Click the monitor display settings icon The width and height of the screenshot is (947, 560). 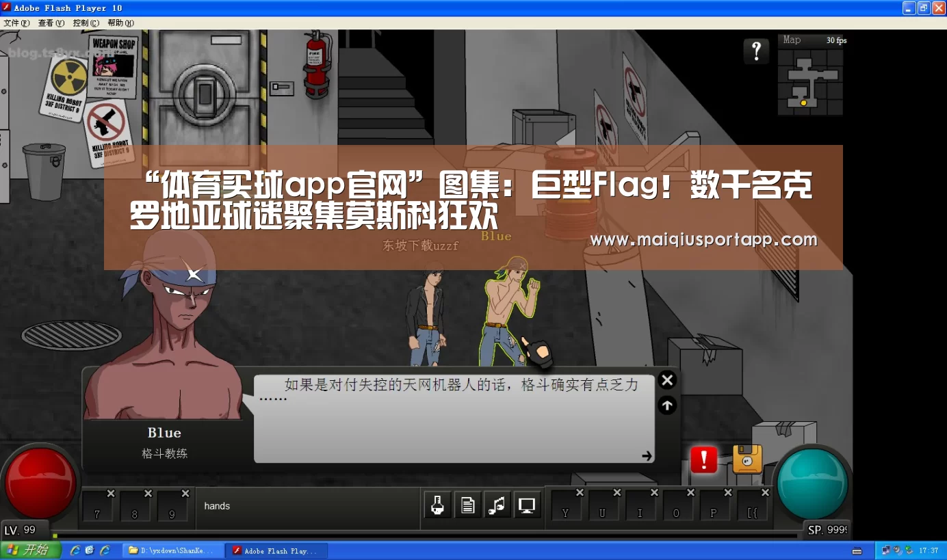pos(527,505)
